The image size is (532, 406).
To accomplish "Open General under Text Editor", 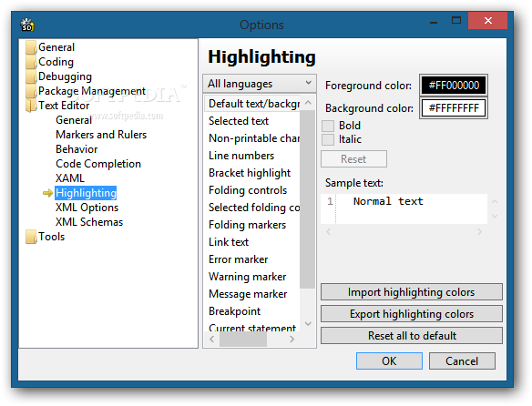I will pos(74,120).
